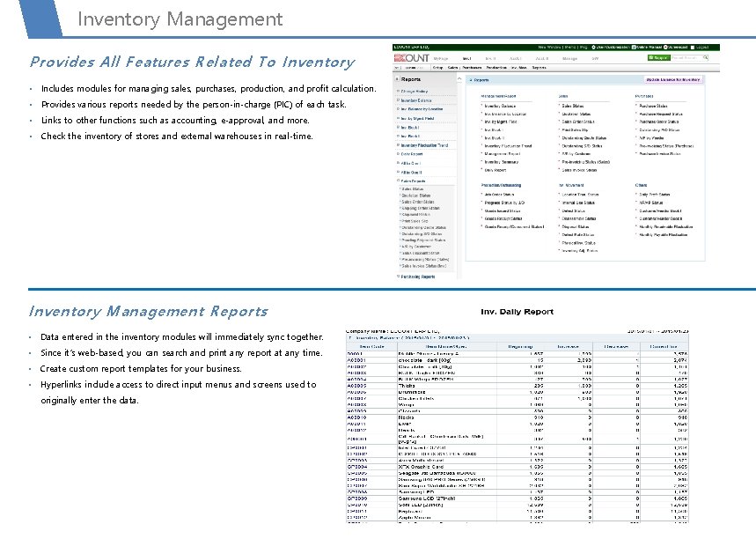Click the Item Name/Spec. column header
Viewport: 756px width, 539px height.
pos(446,346)
